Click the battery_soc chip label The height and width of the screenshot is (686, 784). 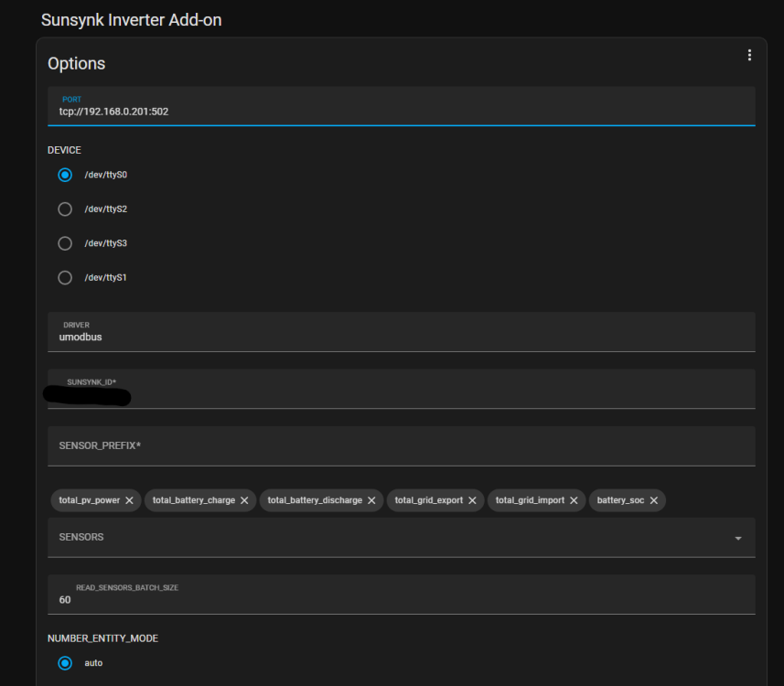pyautogui.click(x=620, y=500)
